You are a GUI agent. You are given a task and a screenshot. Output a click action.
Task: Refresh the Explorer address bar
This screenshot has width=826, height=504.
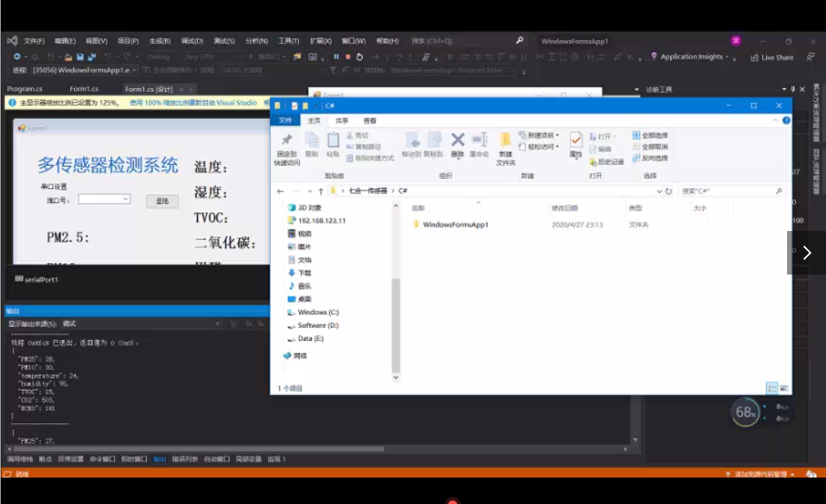669,191
